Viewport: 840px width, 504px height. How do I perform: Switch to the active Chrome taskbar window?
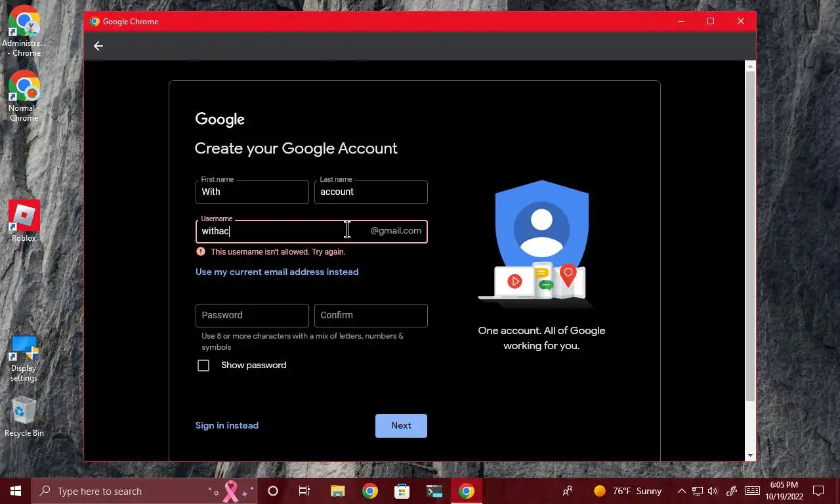point(467,491)
